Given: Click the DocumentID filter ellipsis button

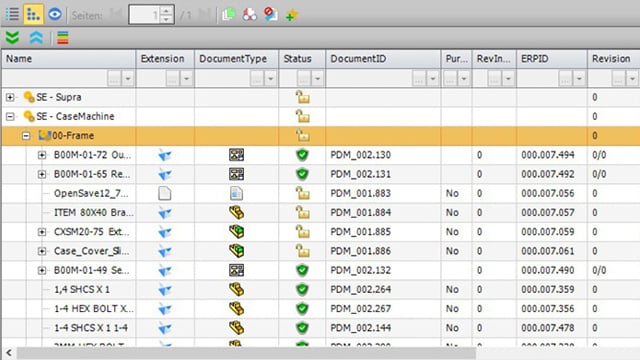Looking at the screenshot, I should point(419,78).
